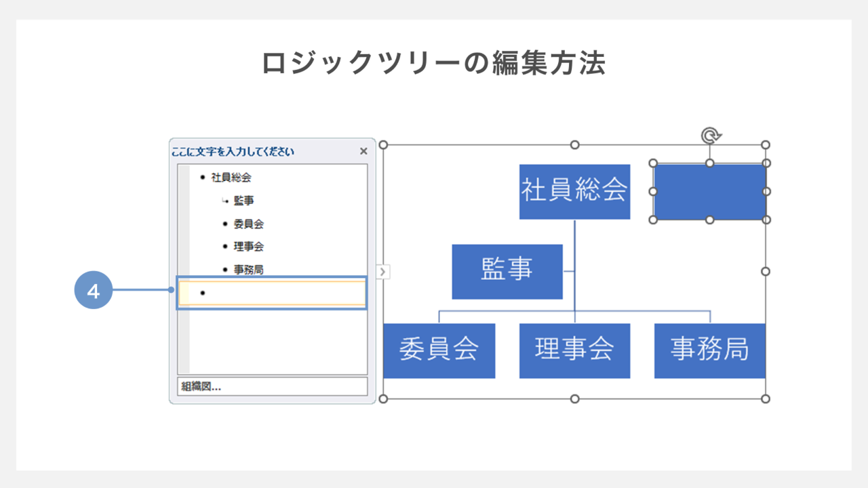The width and height of the screenshot is (868, 488).
Task: Click the ここに文字を入力してください pane title
Action: coord(233,152)
